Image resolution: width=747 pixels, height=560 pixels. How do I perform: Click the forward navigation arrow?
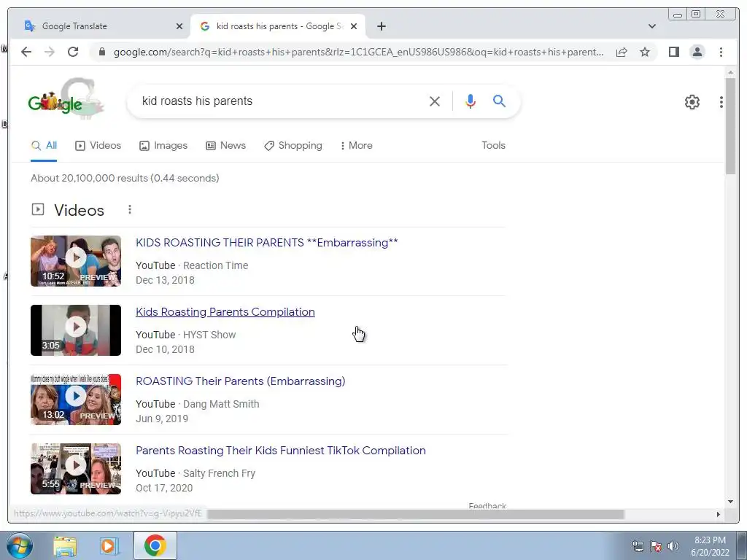point(50,52)
